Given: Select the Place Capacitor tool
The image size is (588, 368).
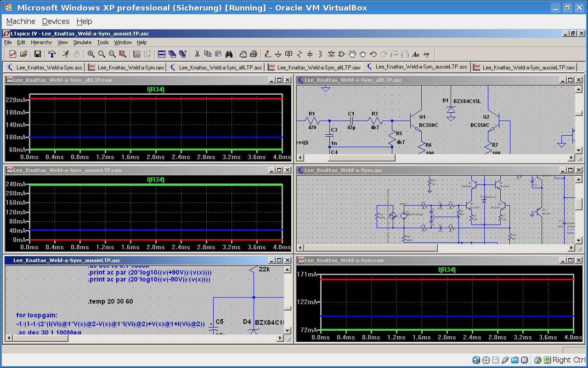Looking at the screenshot, I should click(310, 54).
